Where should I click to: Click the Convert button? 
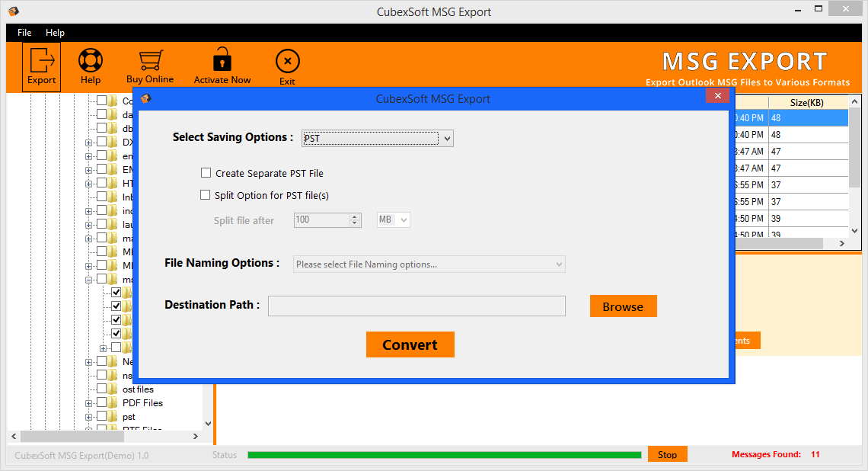(410, 344)
